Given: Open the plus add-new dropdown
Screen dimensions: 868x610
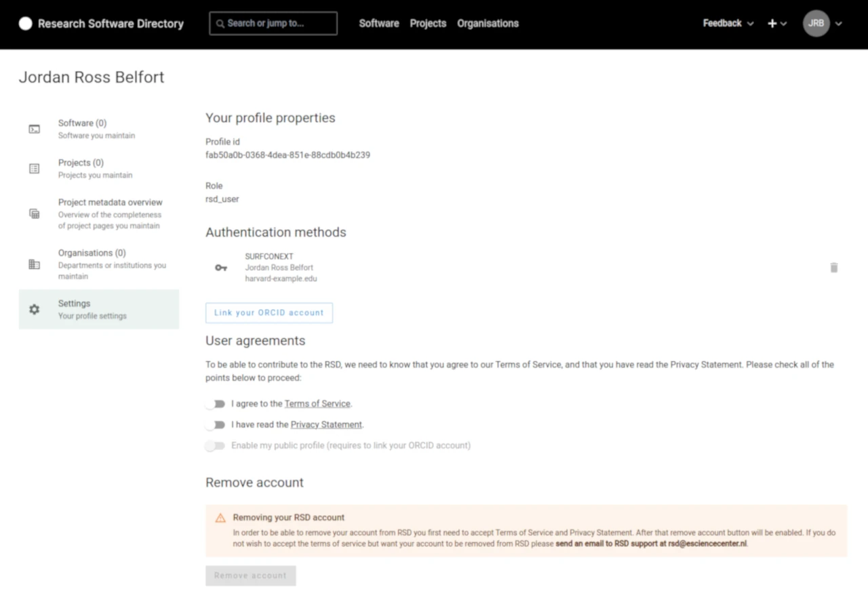Looking at the screenshot, I should pyautogui.click(x=776, y=24).
